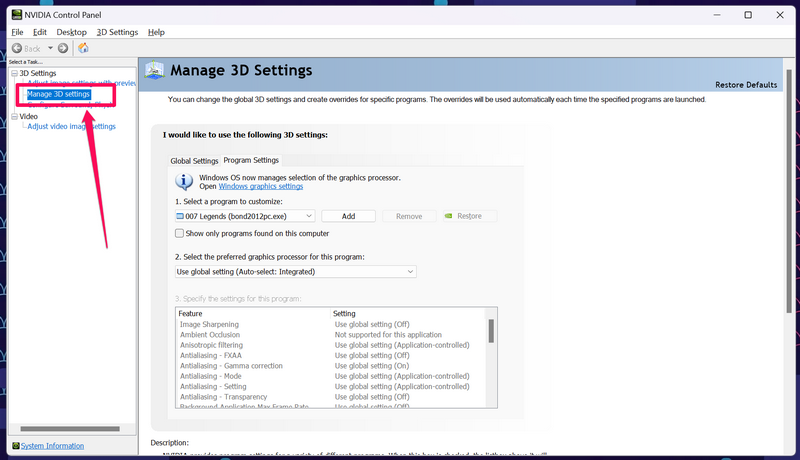This screenshot has height=460, width=800.
Task: Click the NVIDIA logo in the title bar
Action: click(x=12, y=15)
